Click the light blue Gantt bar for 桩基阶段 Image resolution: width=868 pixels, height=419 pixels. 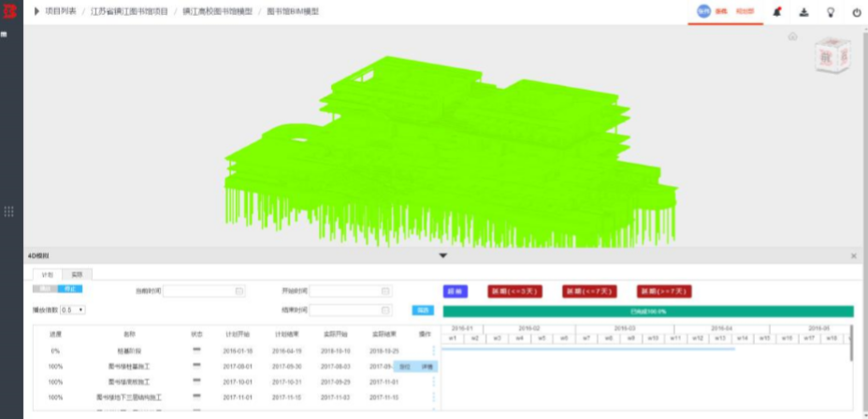click(x=588, y=349)
